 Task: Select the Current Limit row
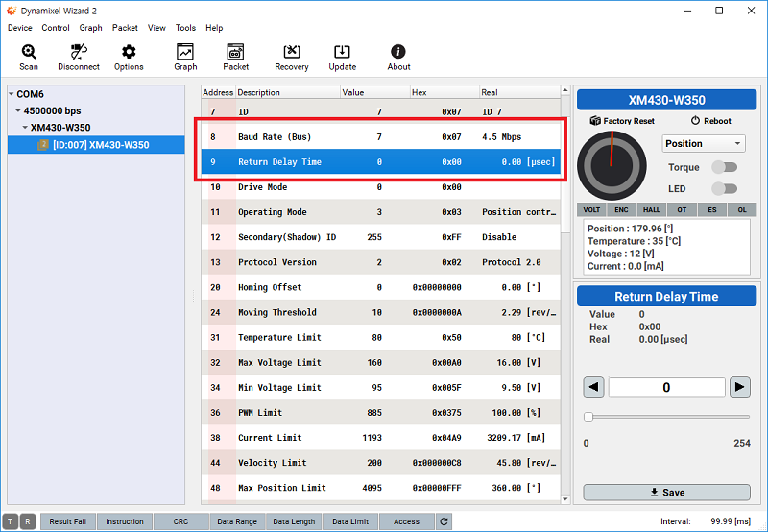(380, 438)
